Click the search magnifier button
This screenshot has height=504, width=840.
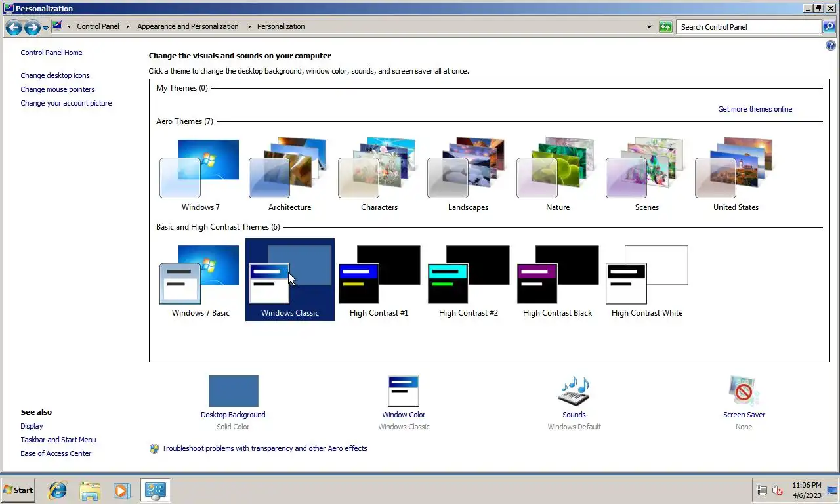829,27
